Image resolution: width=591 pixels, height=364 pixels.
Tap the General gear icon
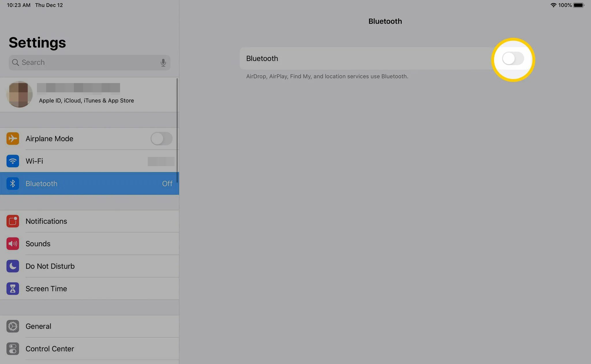tap(13, 326)
